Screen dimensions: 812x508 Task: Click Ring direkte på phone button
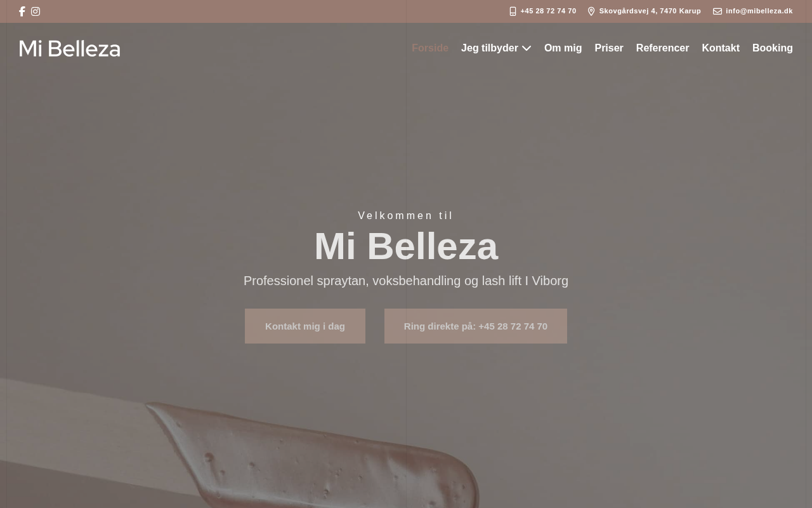pyautogui.click(x=476, y=326)
